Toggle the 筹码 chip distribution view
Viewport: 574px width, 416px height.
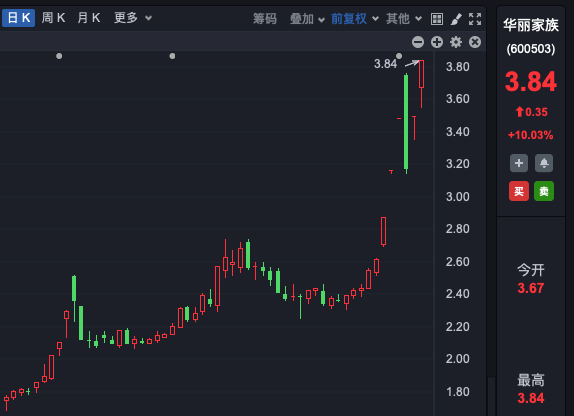coord(265,19)
